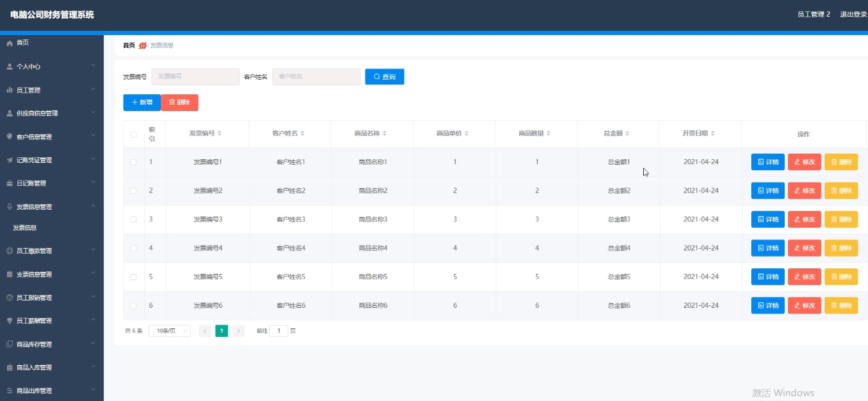Click 退出登录 in the top bar
868x401 pixels.
(x=853, y=14)
